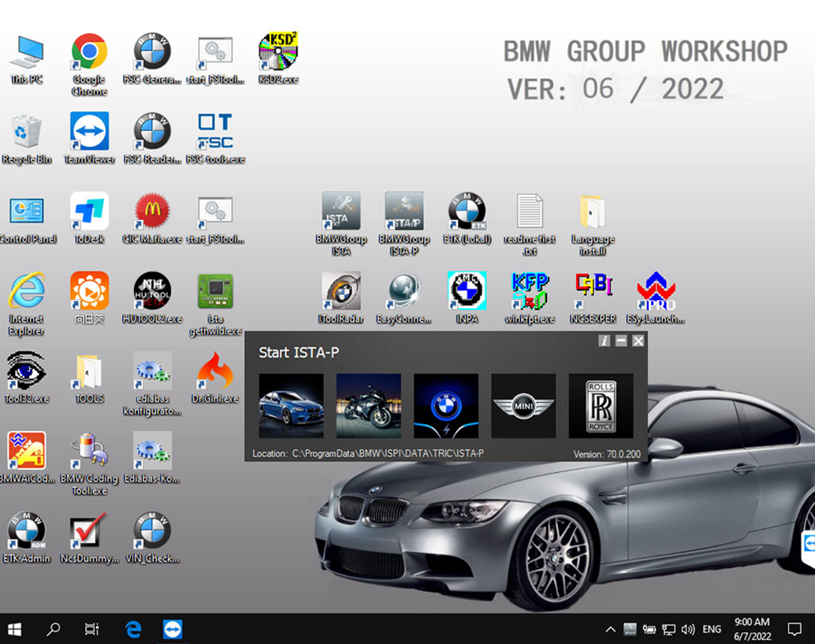The image size is (815, 644).
Task: Minimize the Start ISTA-P launcher
Action: coord(621,341)
